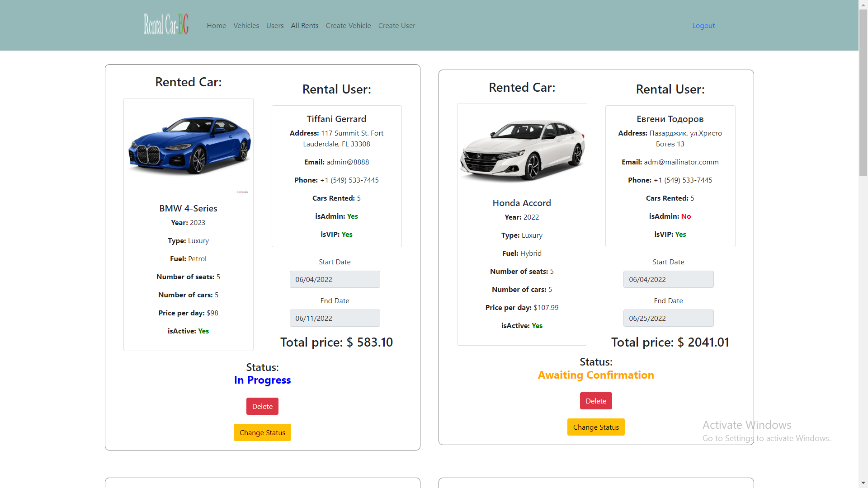Click the Logout link

tap(703, 25)
